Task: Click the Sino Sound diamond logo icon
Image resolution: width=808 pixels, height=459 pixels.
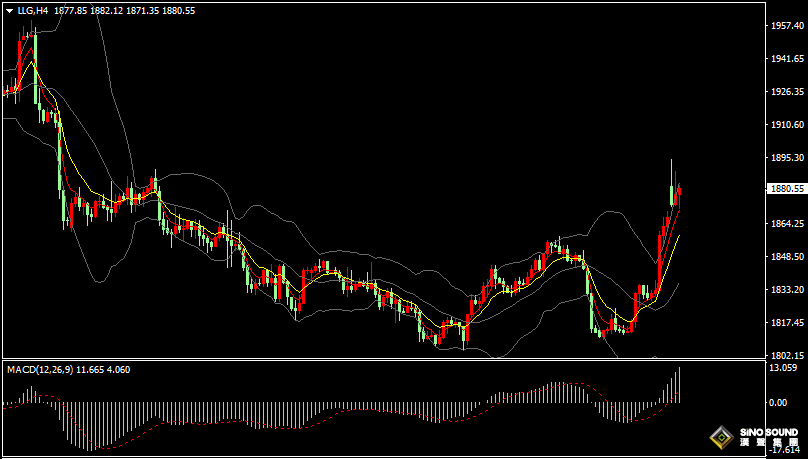Action: pos(721,437)
